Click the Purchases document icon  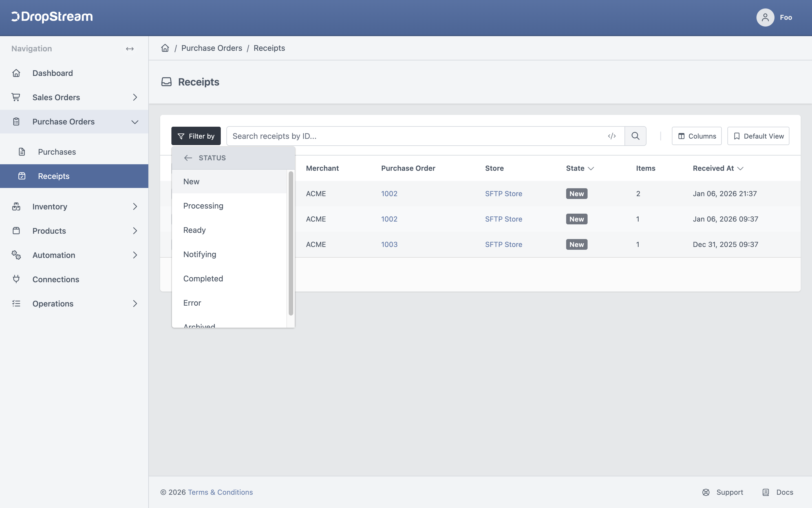click(22, 152)
